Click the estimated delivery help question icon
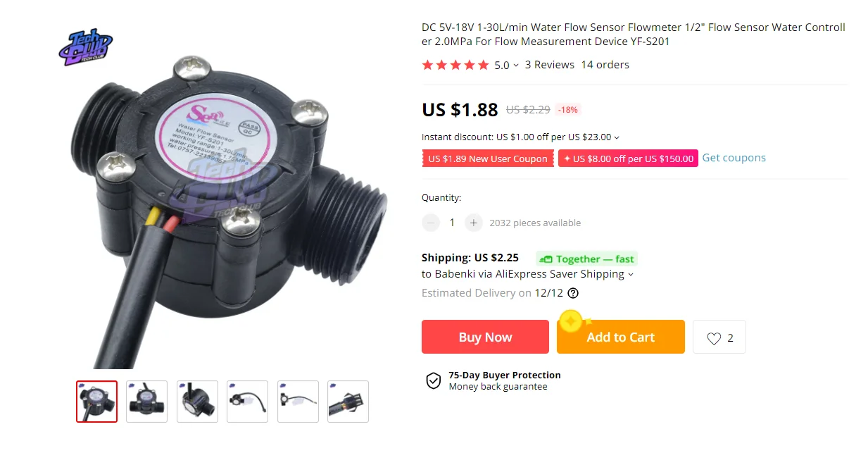Viewport: 868px width, 453px height. [573, 293]
